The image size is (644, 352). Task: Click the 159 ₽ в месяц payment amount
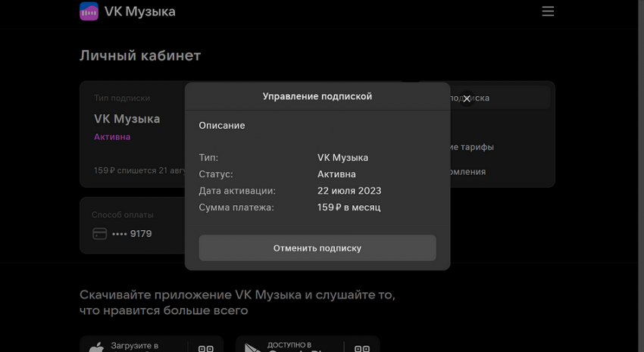click(349, 207)
